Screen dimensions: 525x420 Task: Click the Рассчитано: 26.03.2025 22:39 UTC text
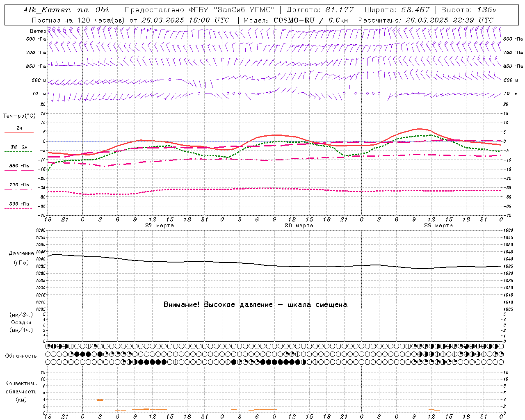click(x=426, y=20)
